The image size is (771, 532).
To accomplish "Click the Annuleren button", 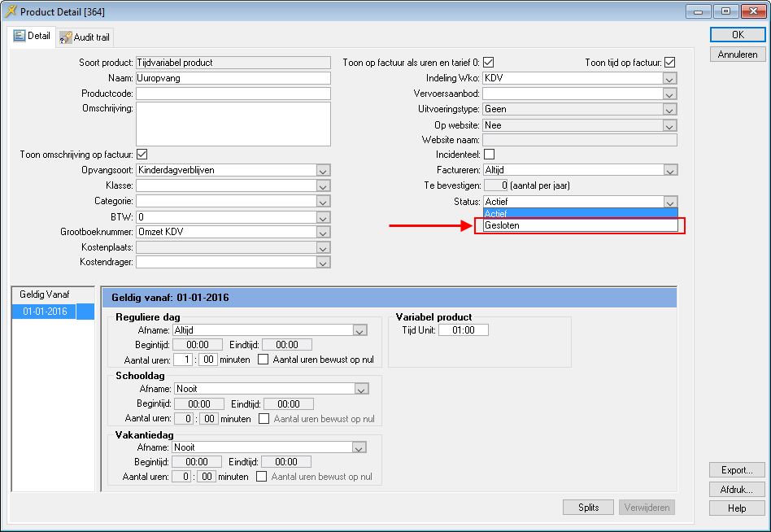I will coord(737,55).
